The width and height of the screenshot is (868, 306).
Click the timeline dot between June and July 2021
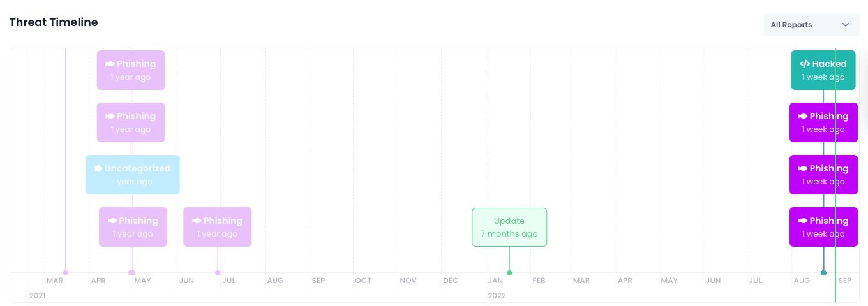pos(218,273)
